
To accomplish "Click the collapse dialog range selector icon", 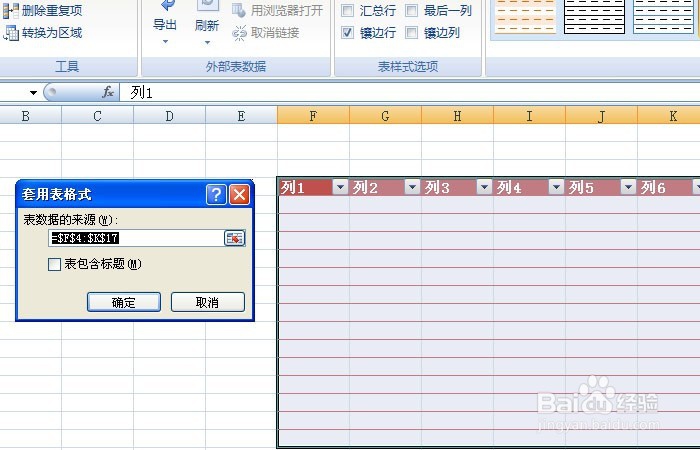I will (234, 238).
